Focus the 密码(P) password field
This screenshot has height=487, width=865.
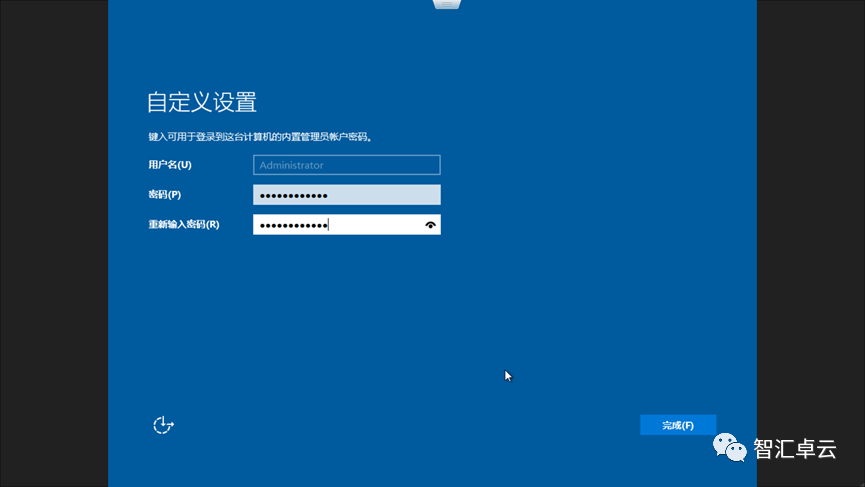point(346,195)
